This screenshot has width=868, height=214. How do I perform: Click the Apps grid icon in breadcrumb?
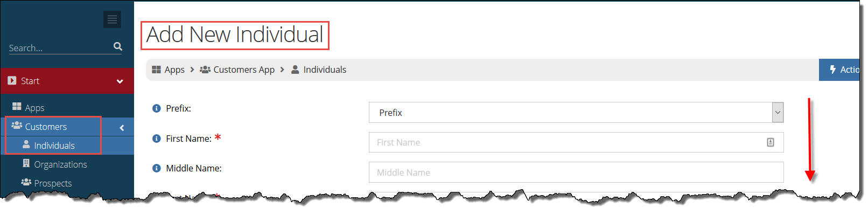(x=157, y=70)
